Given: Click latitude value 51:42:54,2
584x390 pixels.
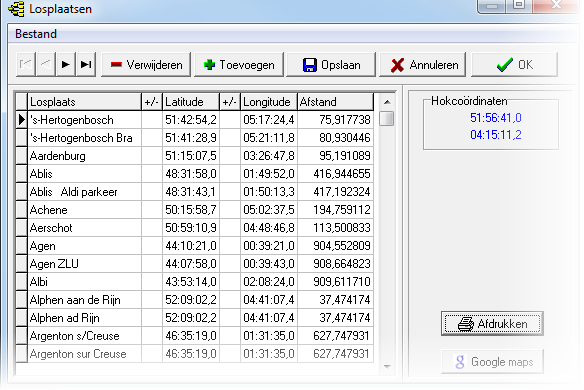Looking at the screenshot, I should pos(191,120).
